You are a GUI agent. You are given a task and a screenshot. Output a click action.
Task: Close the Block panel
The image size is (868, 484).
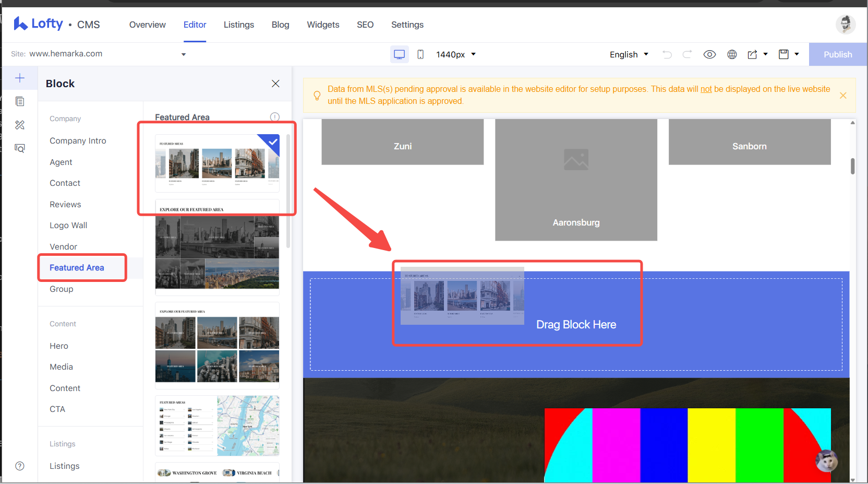tap(275, 84)
